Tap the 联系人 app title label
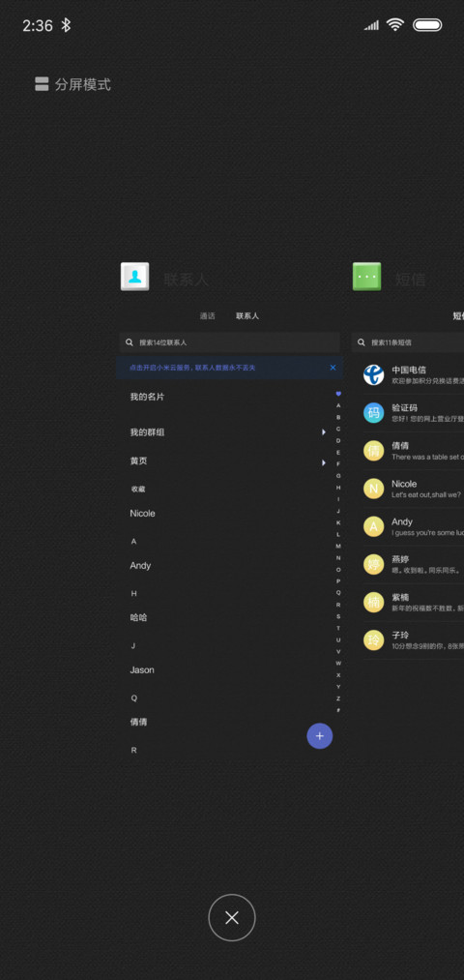The height and width of the screenshot is (980, 464). (186, 280)
